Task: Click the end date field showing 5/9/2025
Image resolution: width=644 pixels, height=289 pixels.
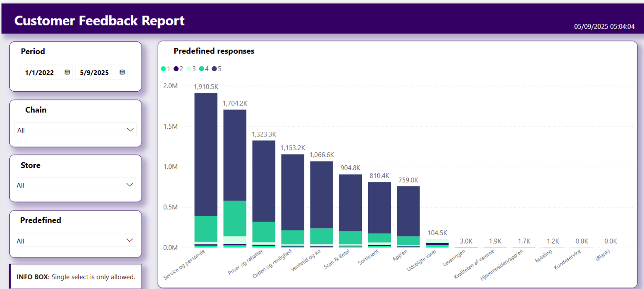Action: pos(101,72)
